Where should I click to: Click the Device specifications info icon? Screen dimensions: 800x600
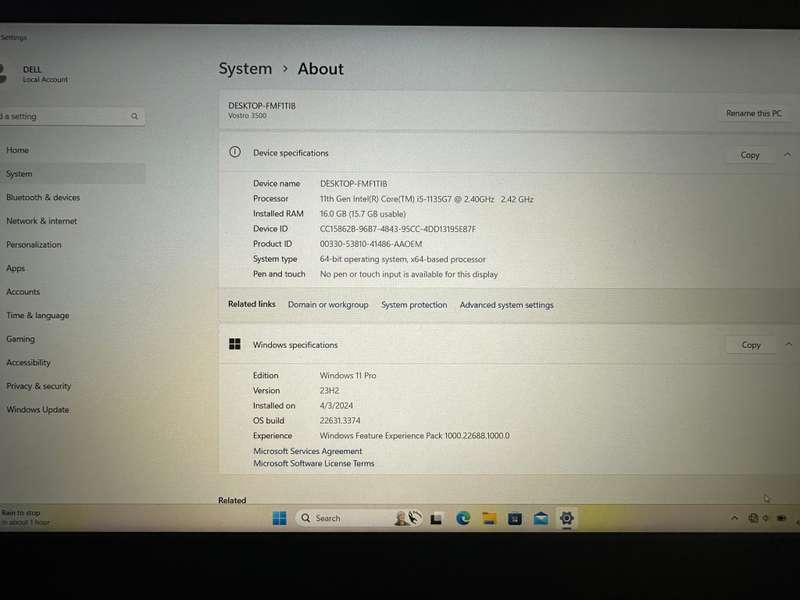[x=235, y=152]
